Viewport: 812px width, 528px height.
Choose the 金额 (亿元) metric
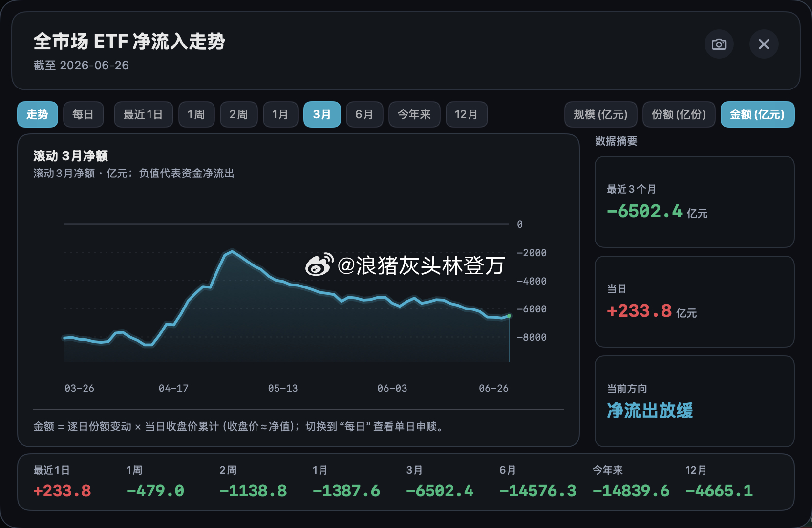click(758, 114)
